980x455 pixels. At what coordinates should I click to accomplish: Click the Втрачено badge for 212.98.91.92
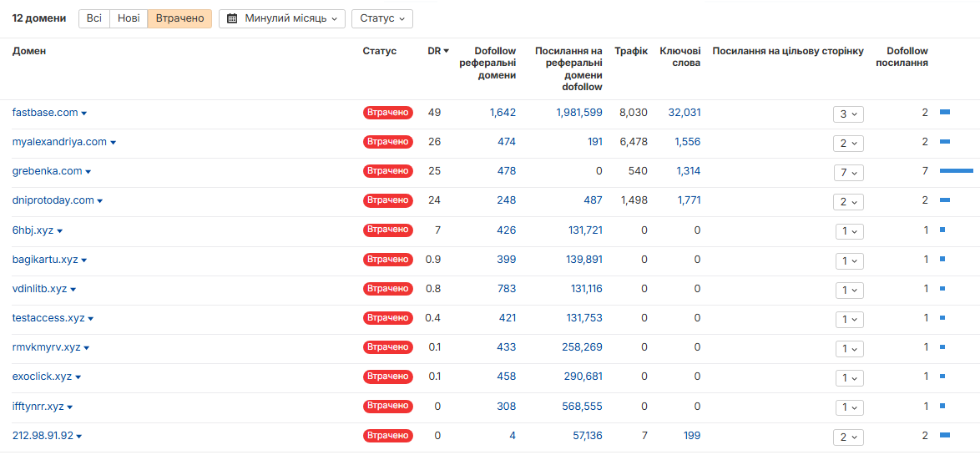[387, 436]
